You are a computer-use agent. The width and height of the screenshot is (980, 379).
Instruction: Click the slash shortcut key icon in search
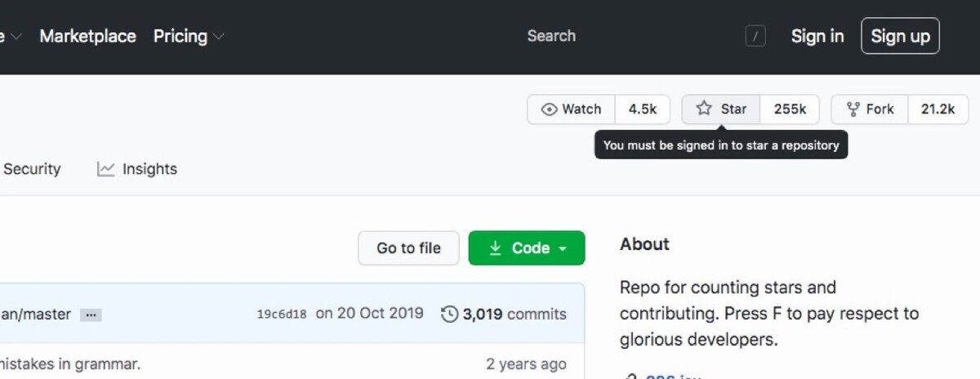tap(755, 36)
